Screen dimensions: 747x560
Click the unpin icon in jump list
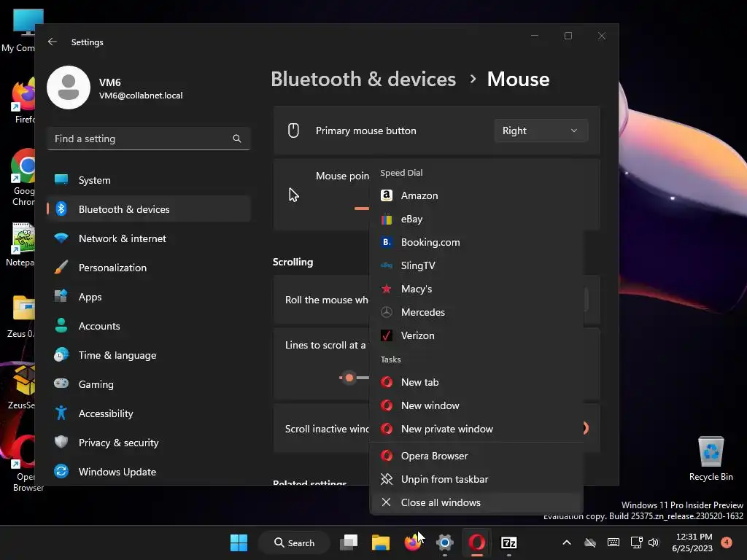click(x=387, y=480)
